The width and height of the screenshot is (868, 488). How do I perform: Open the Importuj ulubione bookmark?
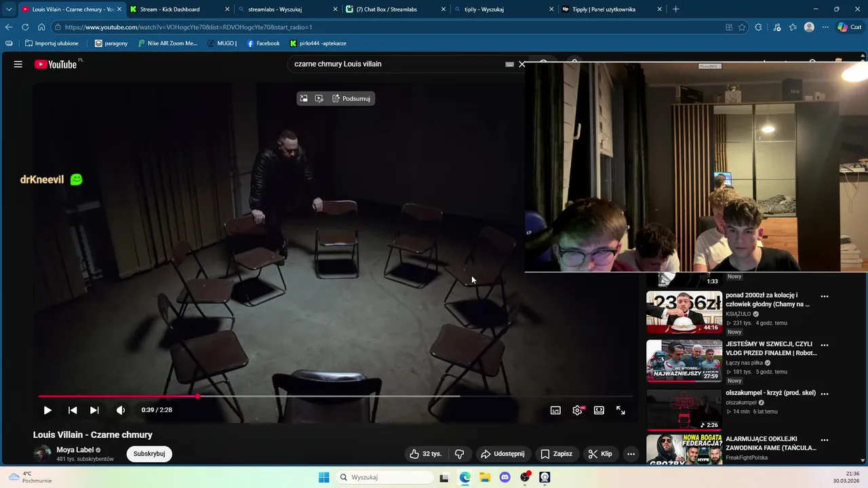52,43
